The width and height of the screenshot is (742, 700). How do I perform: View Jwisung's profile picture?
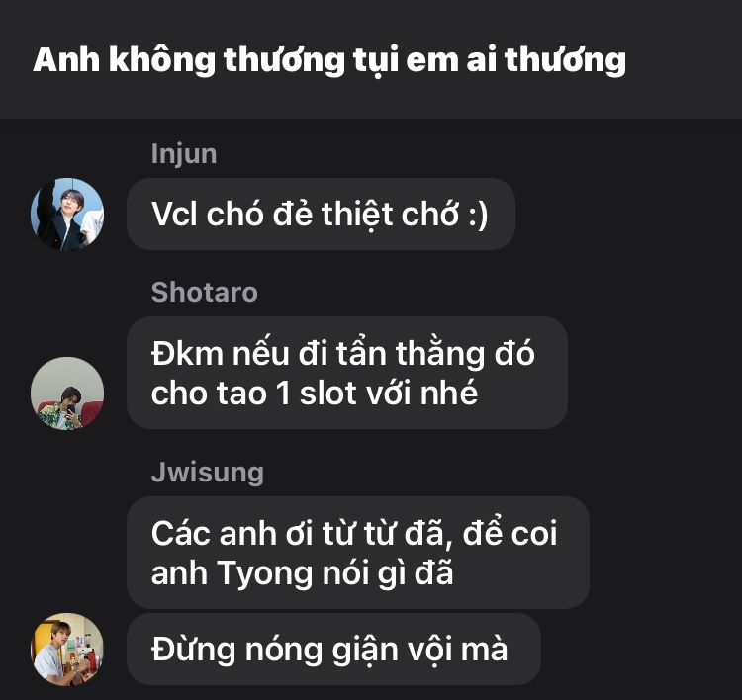click(x=67, y=649)
